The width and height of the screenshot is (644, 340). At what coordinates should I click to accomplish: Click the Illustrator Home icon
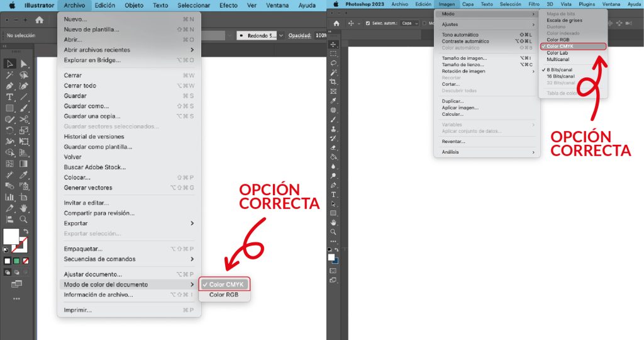pyautogui.click(x=39, y=20)
